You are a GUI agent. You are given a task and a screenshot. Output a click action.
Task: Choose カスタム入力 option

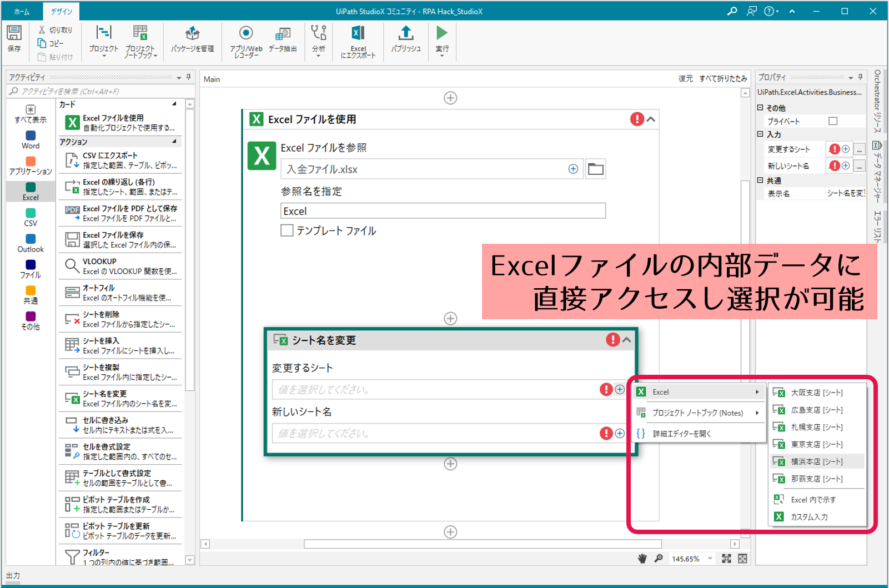click(817, 517)
